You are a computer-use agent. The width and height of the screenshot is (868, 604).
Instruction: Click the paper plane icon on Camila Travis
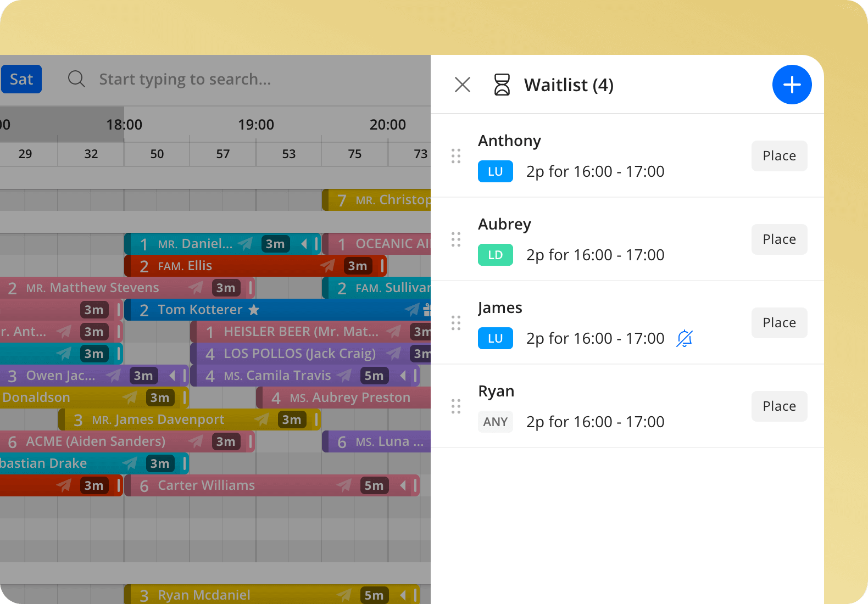click(344, 376)
